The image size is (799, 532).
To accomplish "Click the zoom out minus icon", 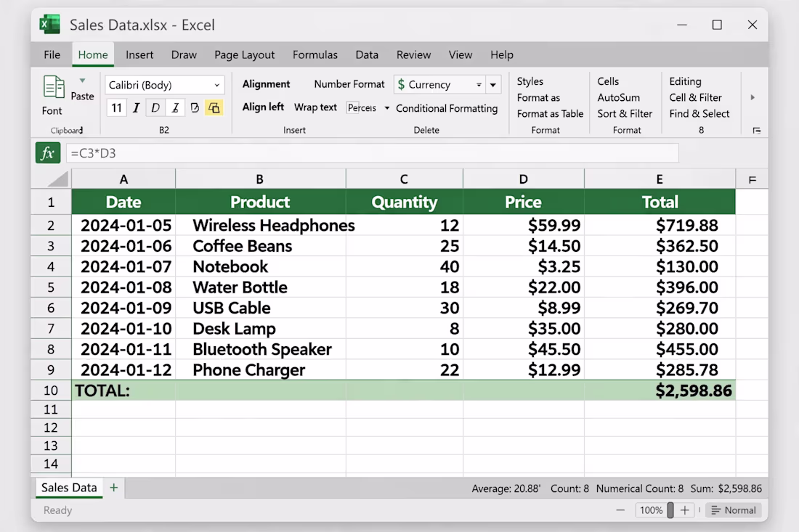I will click(620, 510).
